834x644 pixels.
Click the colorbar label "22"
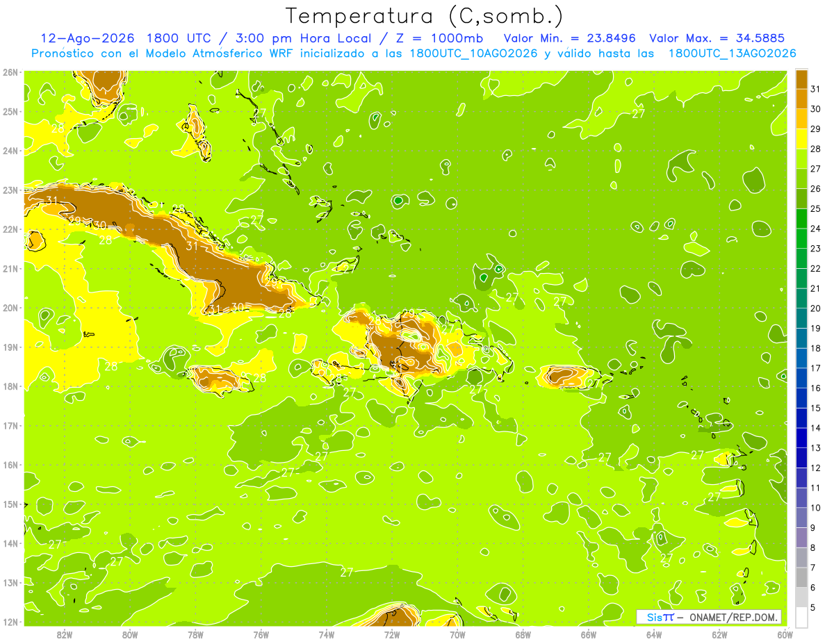(x=816, y=268)
